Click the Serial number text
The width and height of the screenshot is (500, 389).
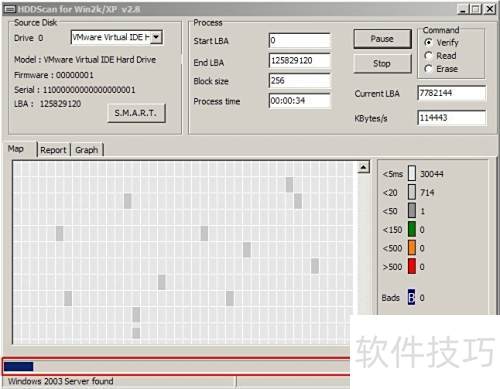(75, 90)
